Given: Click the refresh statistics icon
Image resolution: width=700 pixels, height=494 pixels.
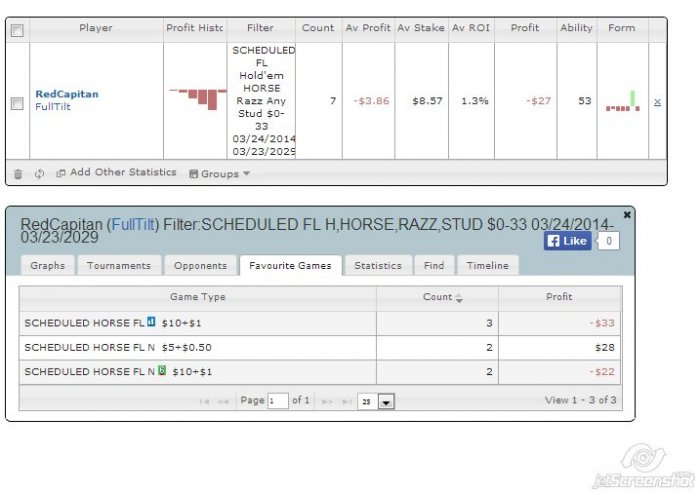Looking at the screenshot, I should tap(39, 174).
